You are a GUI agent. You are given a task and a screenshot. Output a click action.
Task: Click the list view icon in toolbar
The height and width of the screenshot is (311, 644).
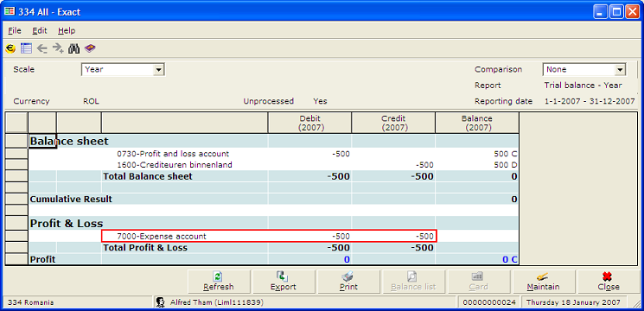pos(26,49)
